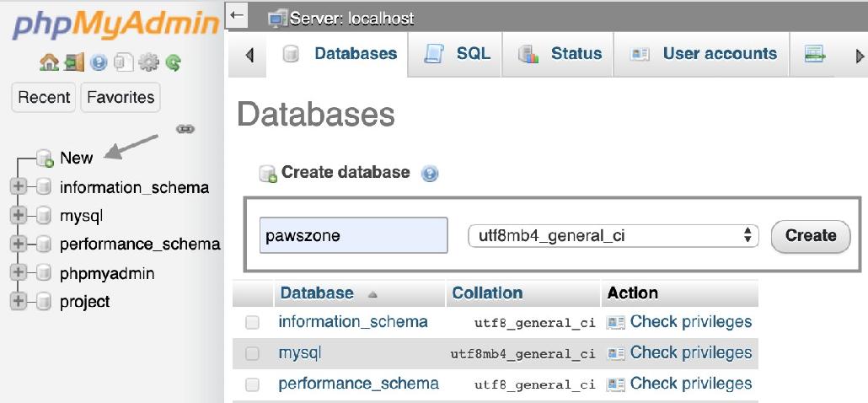
Task: Click the database name field containing pawszone
Action: coord(353,235)
